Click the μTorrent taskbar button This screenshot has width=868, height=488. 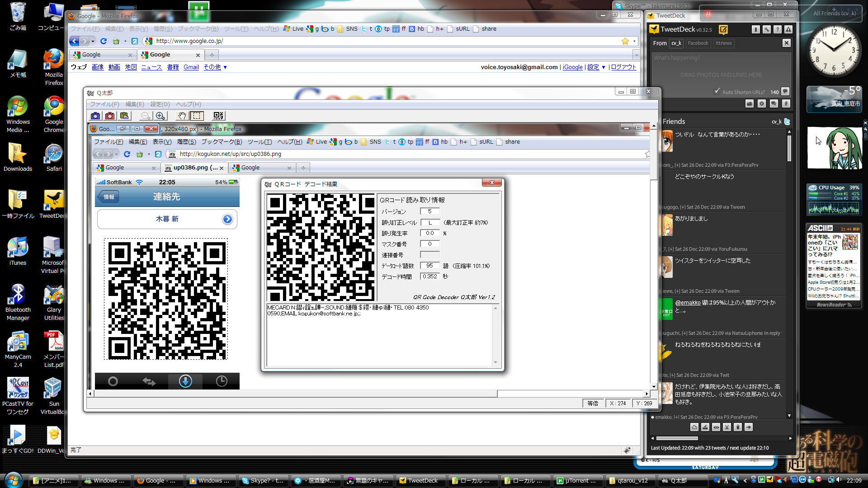click(579, 481)
